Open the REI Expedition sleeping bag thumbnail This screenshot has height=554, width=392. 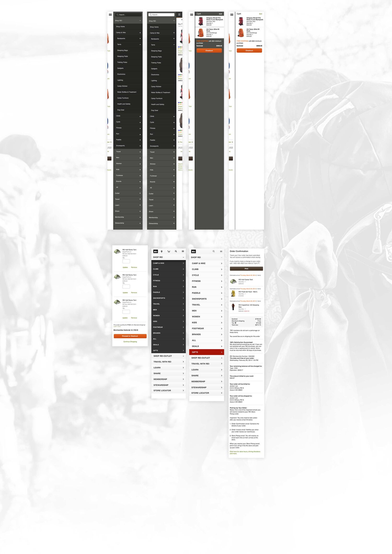click(233, 307)
